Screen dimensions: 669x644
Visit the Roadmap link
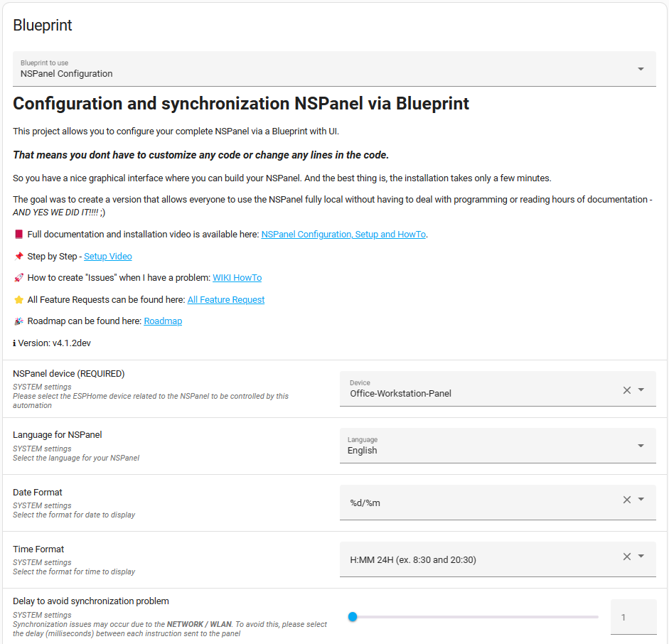pyautogui.click(x=163, y=321)
